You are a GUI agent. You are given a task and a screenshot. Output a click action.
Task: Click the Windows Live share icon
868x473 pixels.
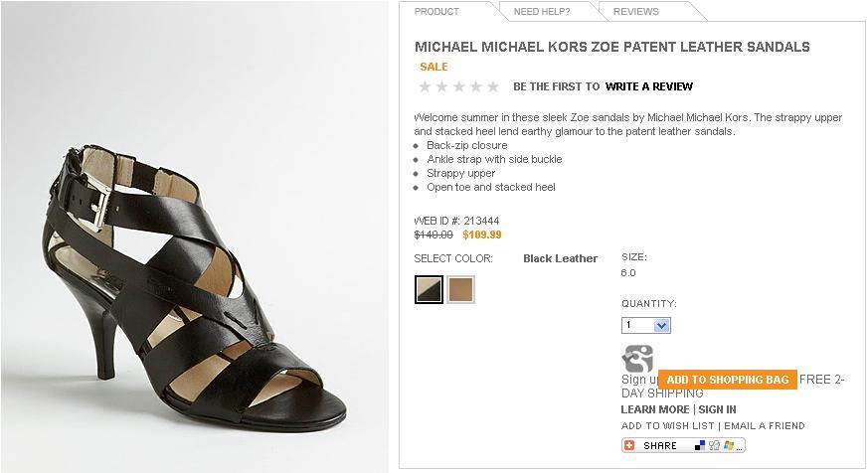tap(730, 445)
